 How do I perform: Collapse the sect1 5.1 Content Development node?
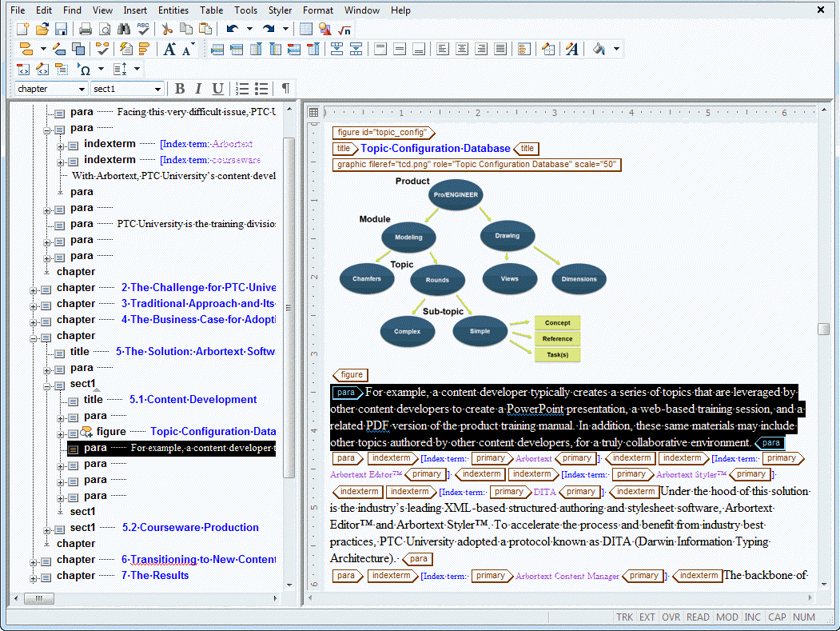click(x=46, y=386)
